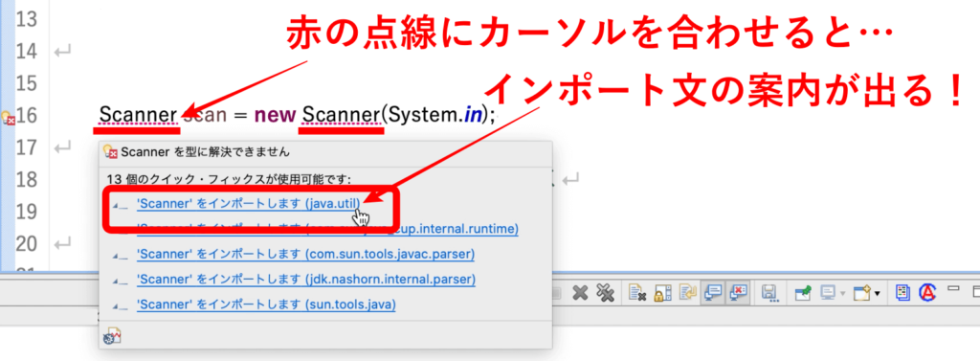
Task: Toggle show console on standard error change
Action: [738, 292]
